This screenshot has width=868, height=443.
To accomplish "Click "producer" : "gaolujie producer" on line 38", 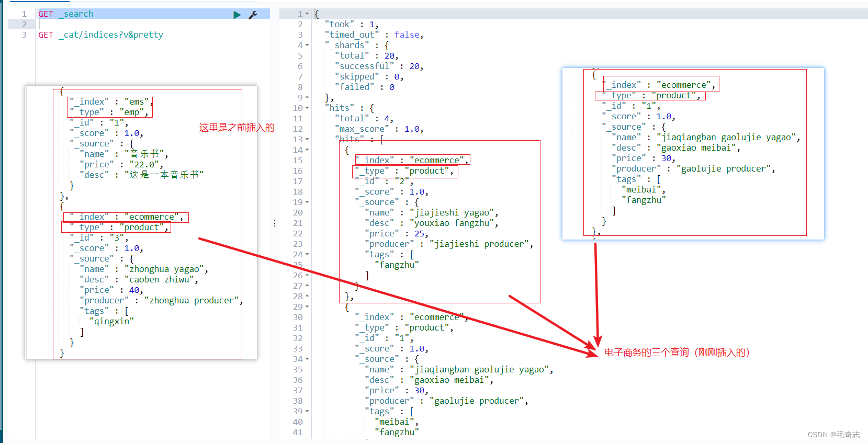I will [446, 401].
